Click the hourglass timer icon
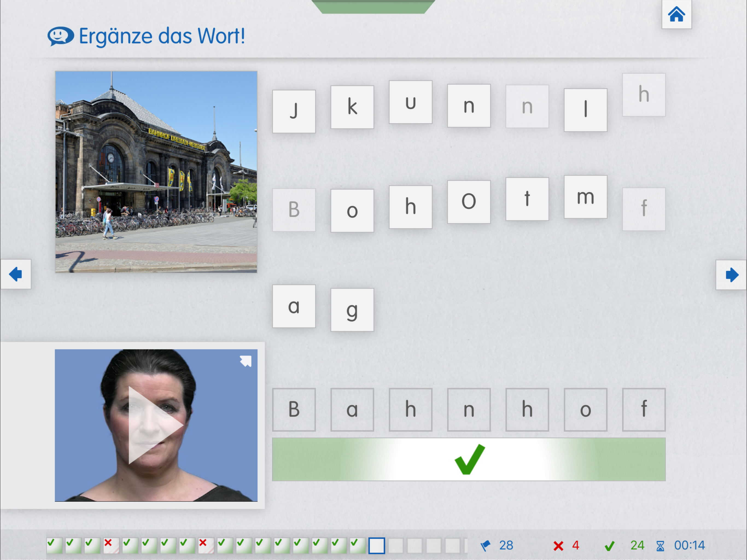 (660, 546)
